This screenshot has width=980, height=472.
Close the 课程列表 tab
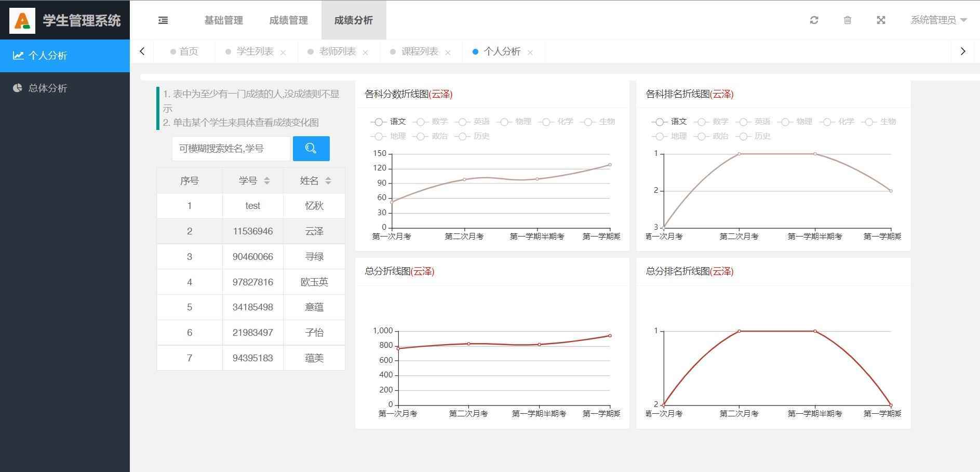coord(448,53)
